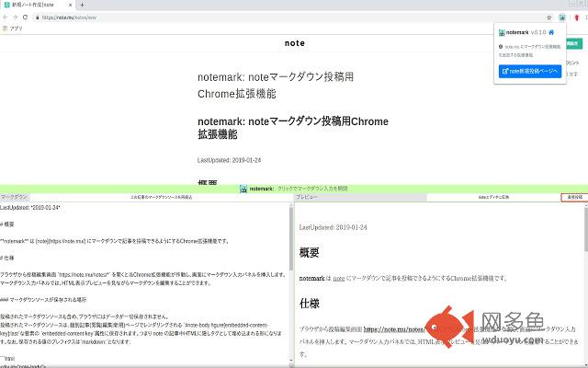Click the 'v0.1.0' version text in the popup

[x=538, y=33]
